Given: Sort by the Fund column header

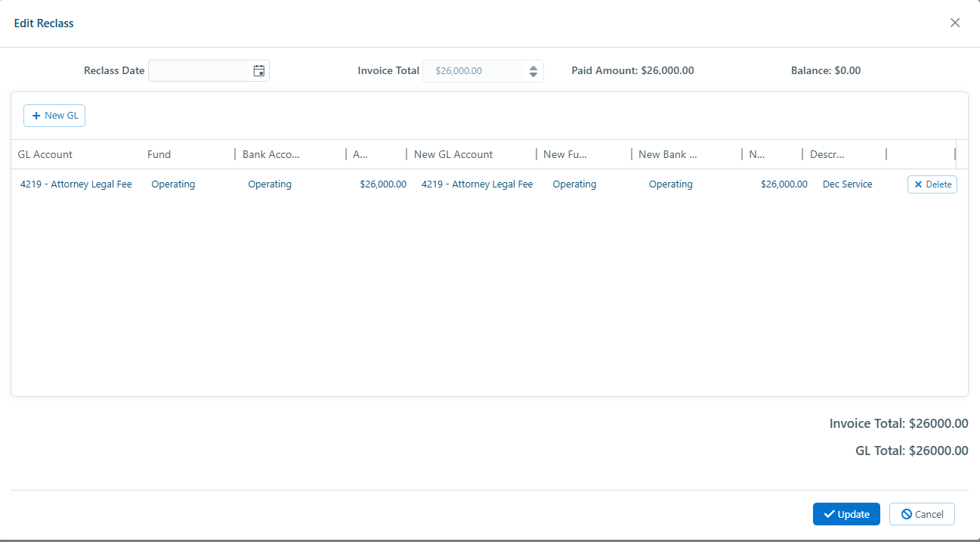Looking at the screenshot, I should (159, 154).
